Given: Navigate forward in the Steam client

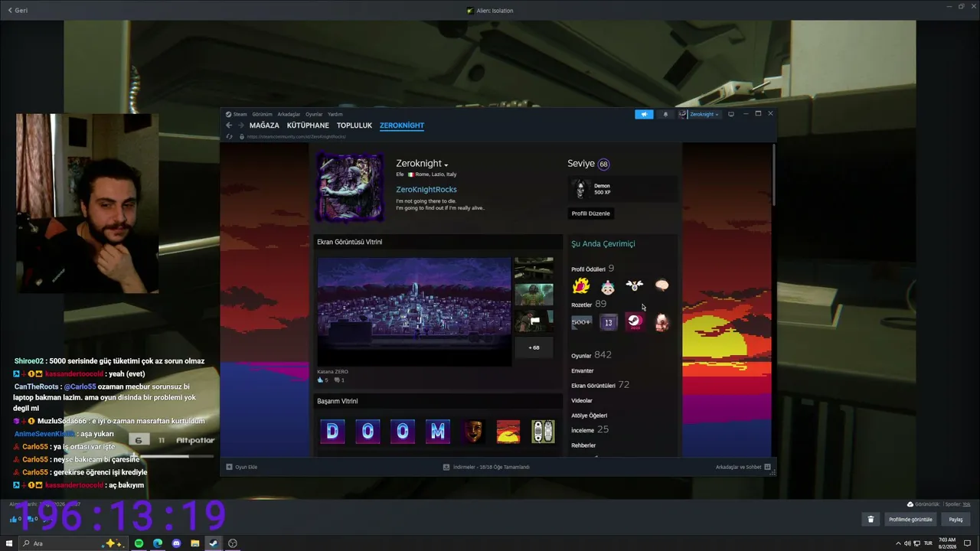Looking at the screenshot, I should 240,126.
